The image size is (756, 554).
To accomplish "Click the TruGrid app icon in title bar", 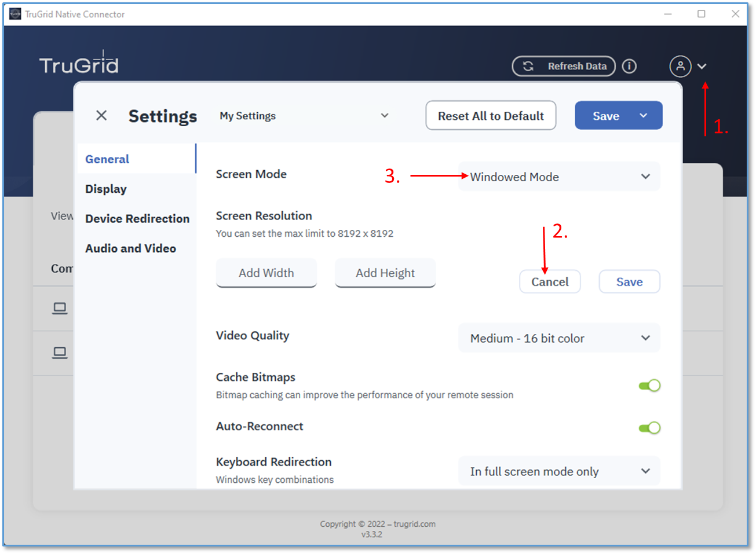I will [x=15, y=14].
